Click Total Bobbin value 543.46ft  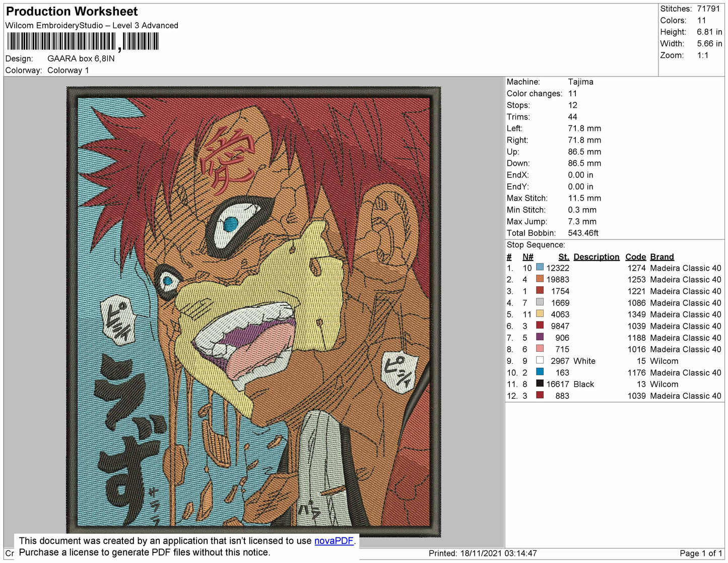(583, 233)
